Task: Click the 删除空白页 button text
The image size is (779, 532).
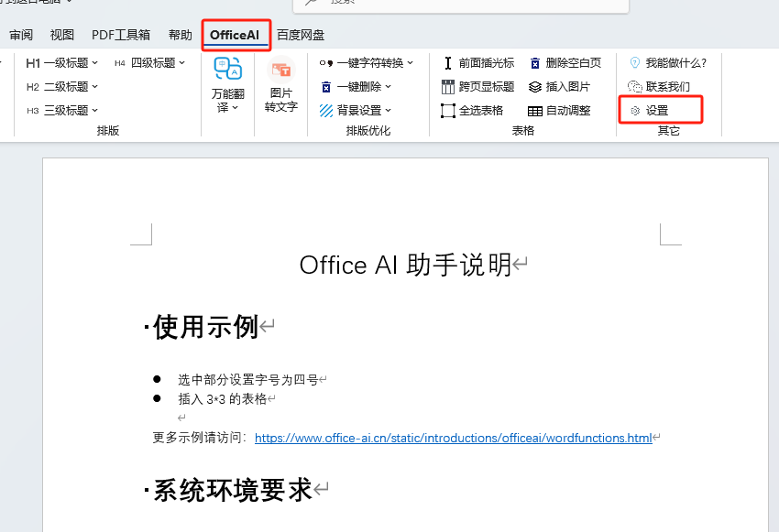Action: click(574, 63)
